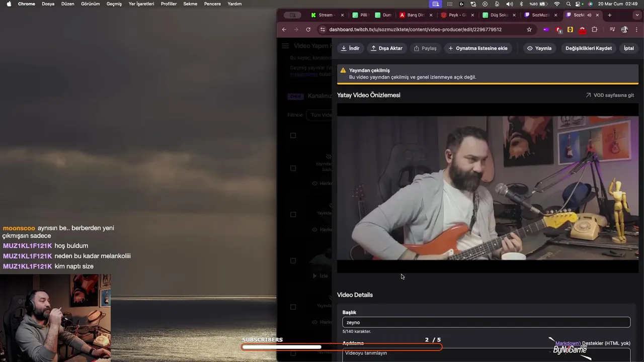
Task: Open the Apple menu
Action: 9,4
